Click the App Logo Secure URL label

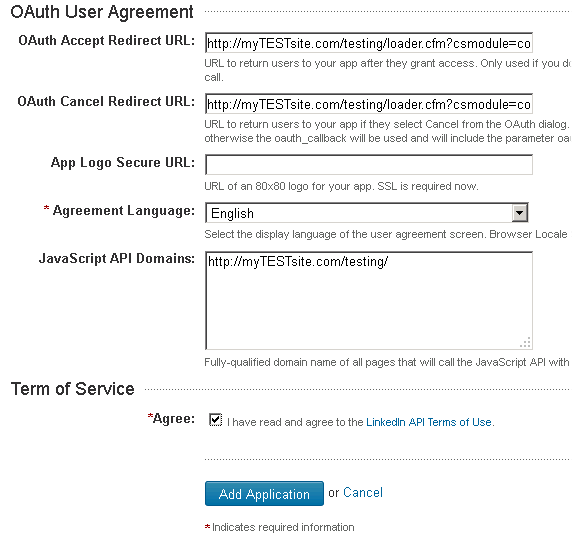point(123,163)
